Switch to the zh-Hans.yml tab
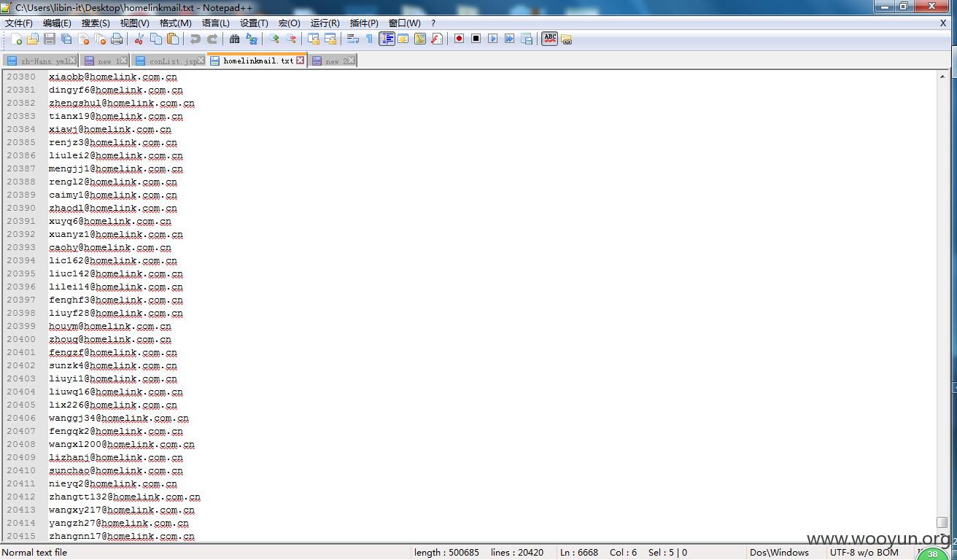Viewport: 957px width, 560px height. coord(41,61)
